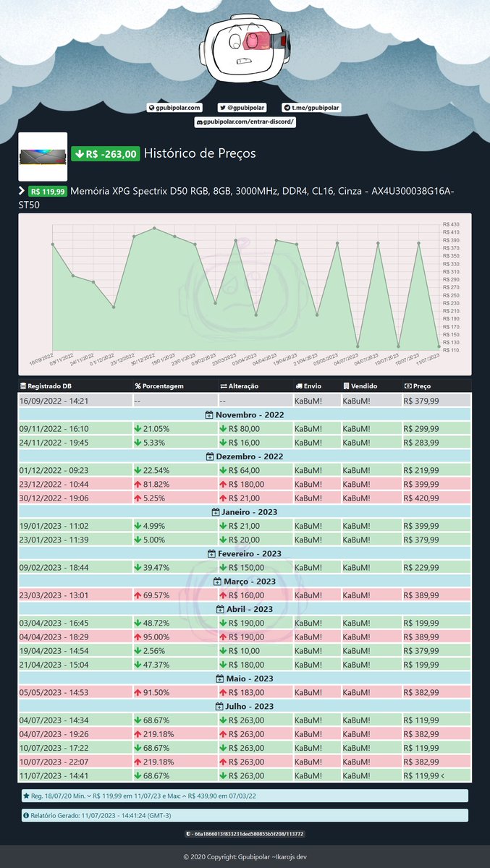The image size is (490, 868).
Task: Select the Janeiro - 2023 month row
Action: point(245,511)
